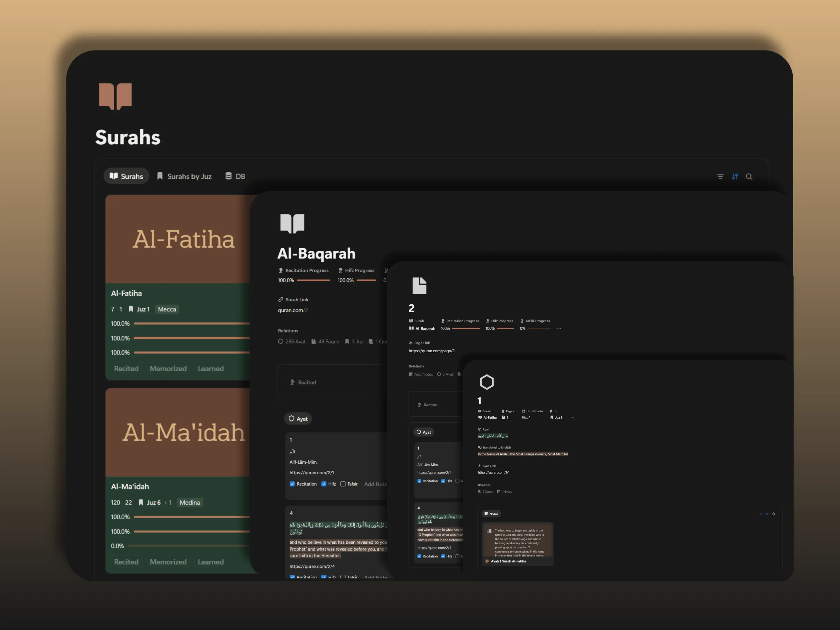This screenshot has height=630, width=840.
Task: Click the large Surahs book page icon
Action: coord(115,96)
